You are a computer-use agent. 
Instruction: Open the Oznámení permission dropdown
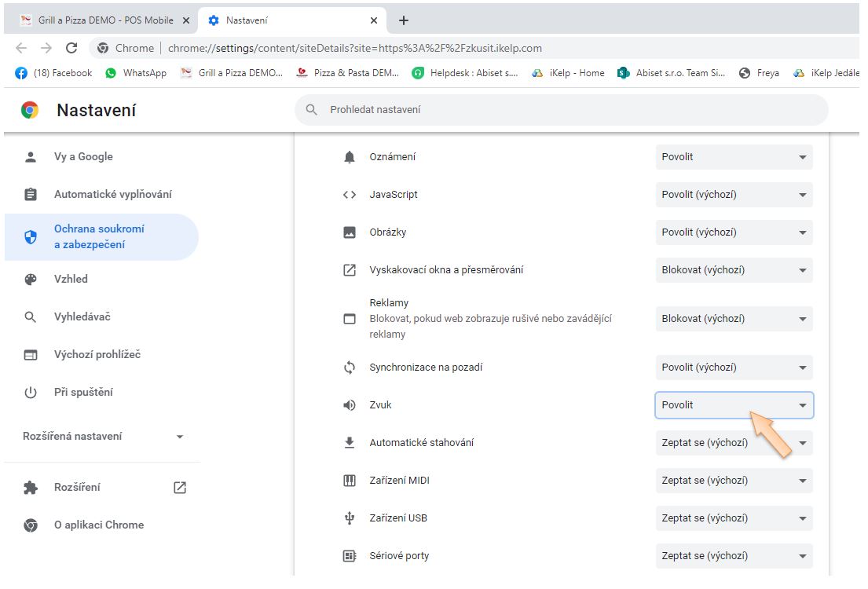734,157
